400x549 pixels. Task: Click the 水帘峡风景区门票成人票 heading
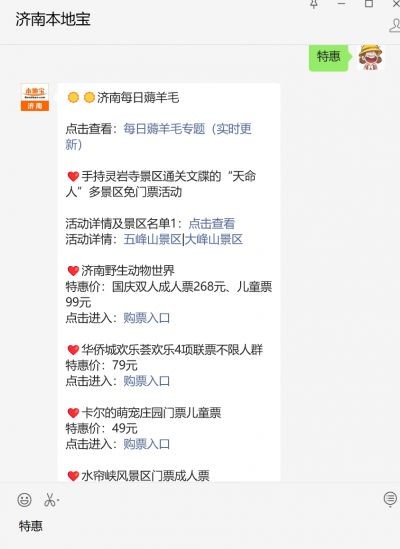tap(145, 475)
